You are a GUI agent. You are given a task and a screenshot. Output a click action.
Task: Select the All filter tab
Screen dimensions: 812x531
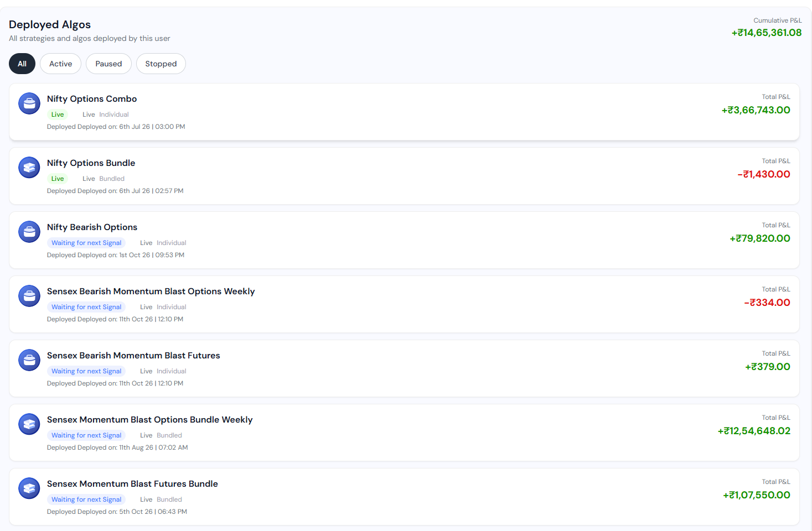[x=22, y=64]
